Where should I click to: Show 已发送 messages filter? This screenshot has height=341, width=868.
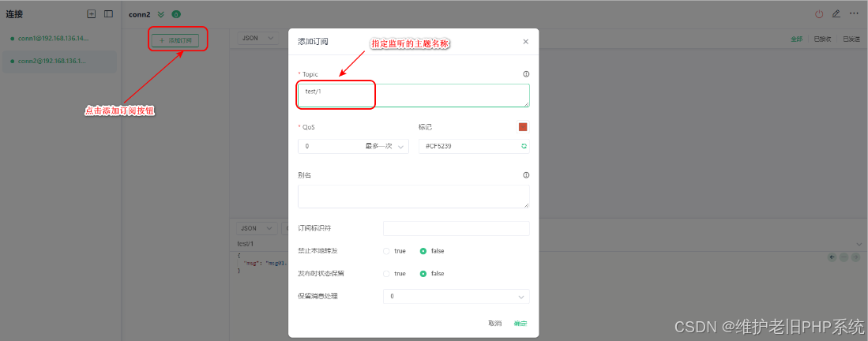point(851,39)
